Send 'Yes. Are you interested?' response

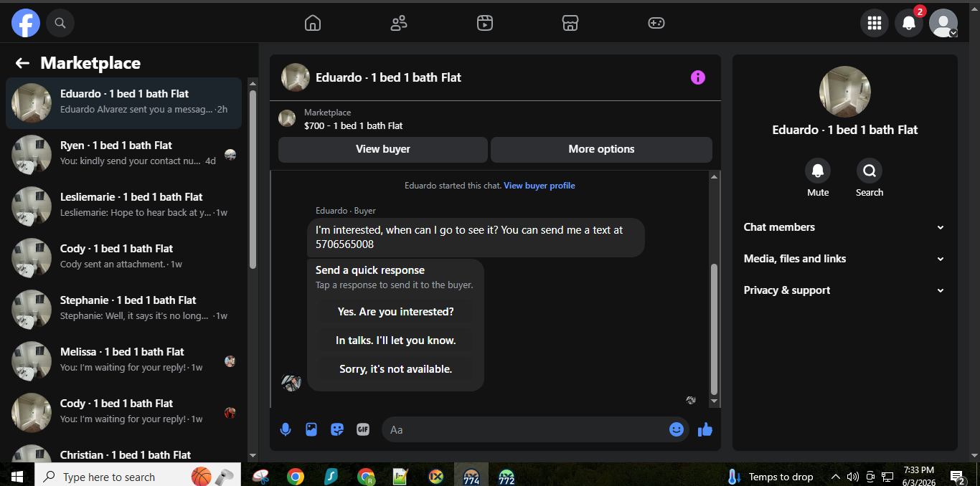(x=395, y=312)
